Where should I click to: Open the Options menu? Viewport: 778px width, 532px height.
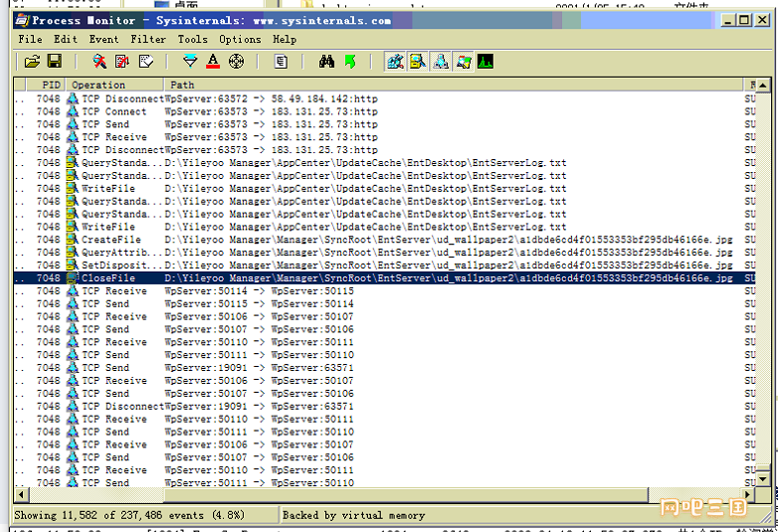coord(240,39)
